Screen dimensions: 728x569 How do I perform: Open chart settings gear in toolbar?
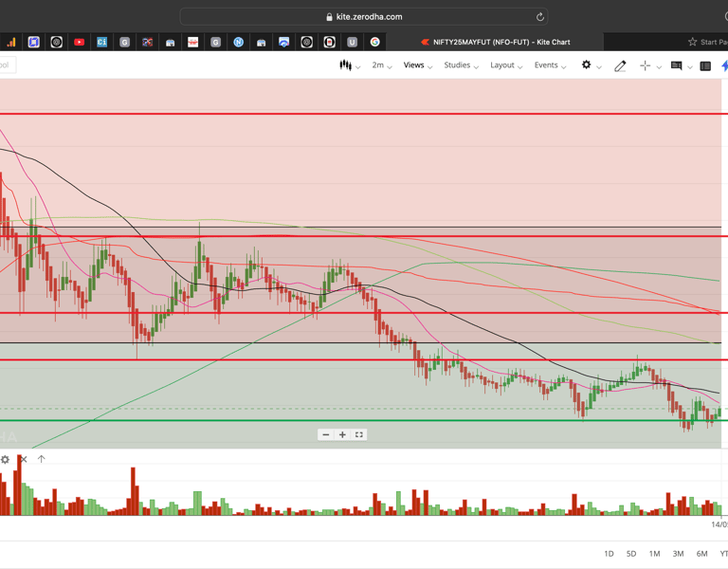coord(587,64)
